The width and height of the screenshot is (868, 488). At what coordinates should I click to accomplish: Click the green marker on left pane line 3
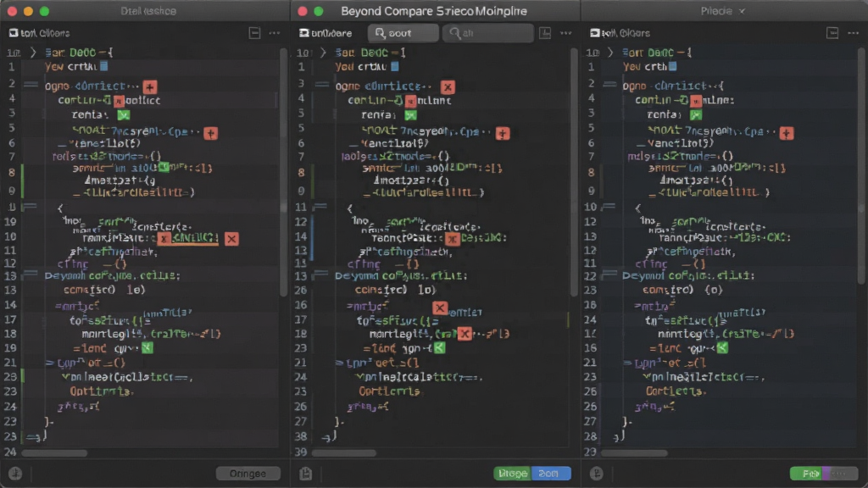[x=124, y=115]
